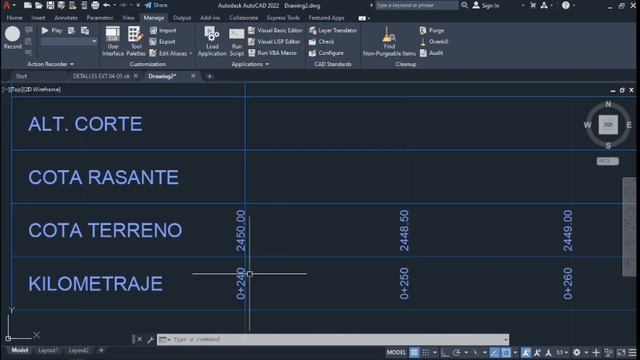Open the Visual LISP Editor

click(274, 42)
